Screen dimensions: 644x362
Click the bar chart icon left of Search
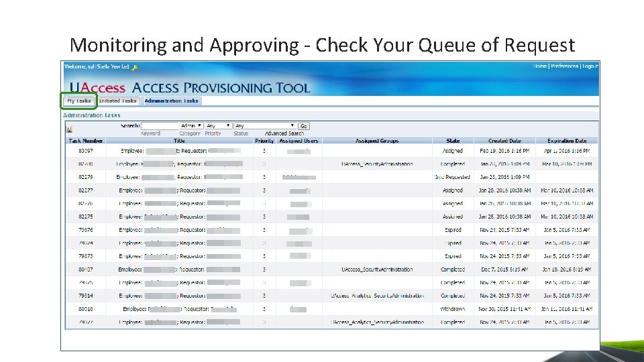[x=69, y=129]
